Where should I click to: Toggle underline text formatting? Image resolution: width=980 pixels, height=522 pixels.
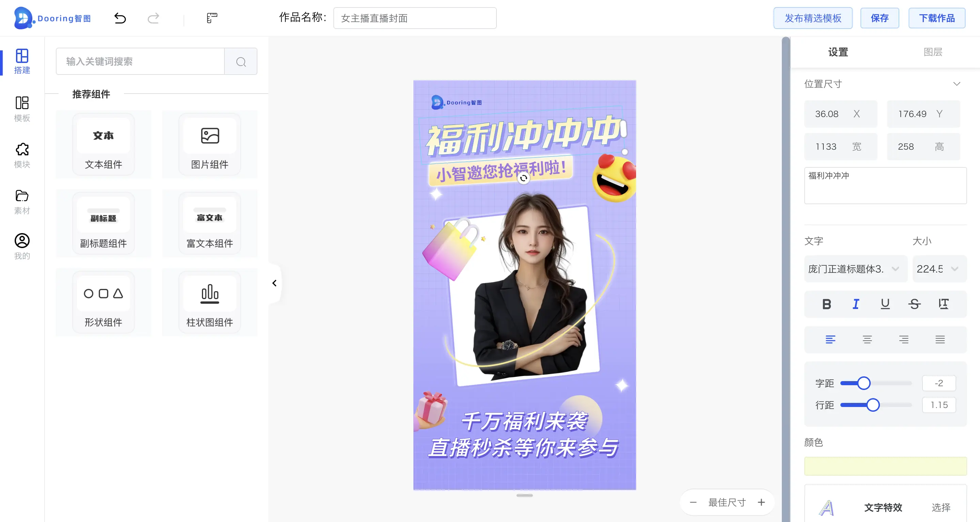[885, 304]
